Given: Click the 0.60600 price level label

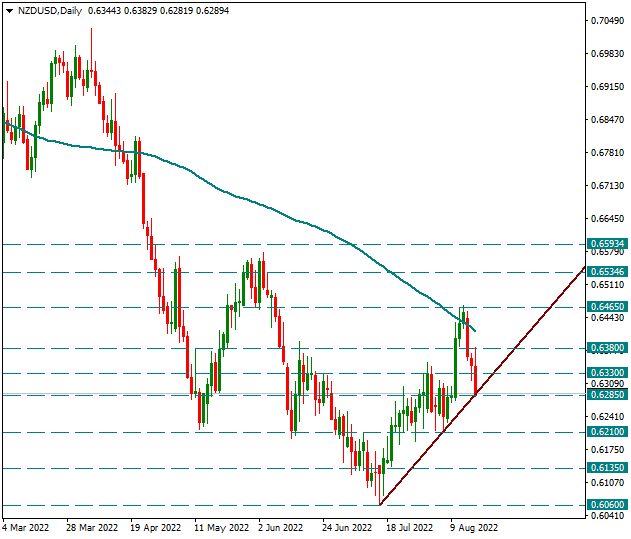Looking at the screenshot, I should [x=608, y=505].
